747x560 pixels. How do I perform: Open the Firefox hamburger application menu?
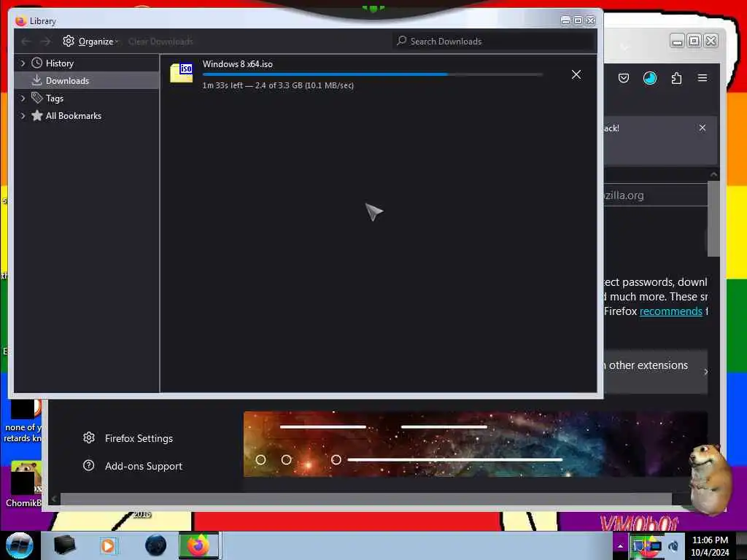(x=703, y=78)
